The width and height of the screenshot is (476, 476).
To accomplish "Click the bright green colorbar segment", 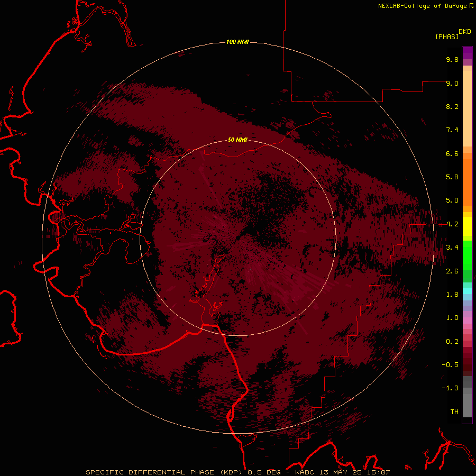I will pos(467,255).
